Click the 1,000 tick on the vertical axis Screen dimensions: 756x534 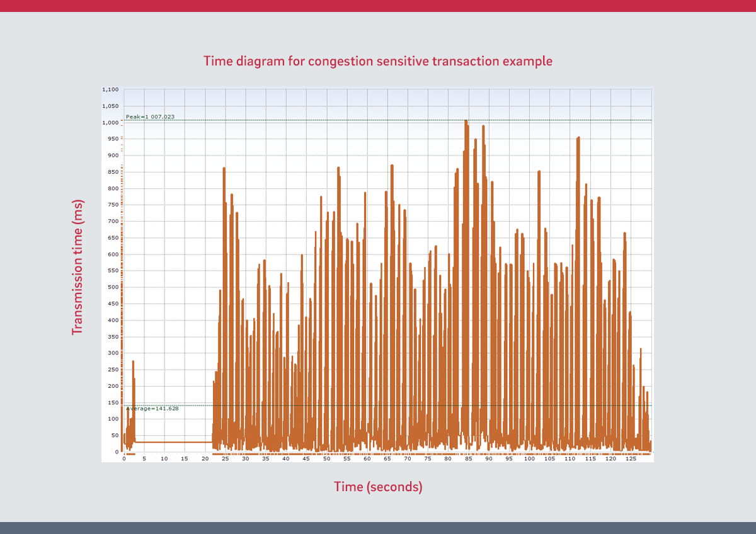(110, 123)
